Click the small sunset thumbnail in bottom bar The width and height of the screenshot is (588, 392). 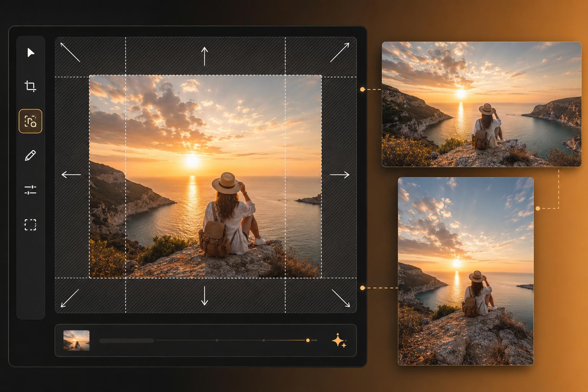click(77, 340)
